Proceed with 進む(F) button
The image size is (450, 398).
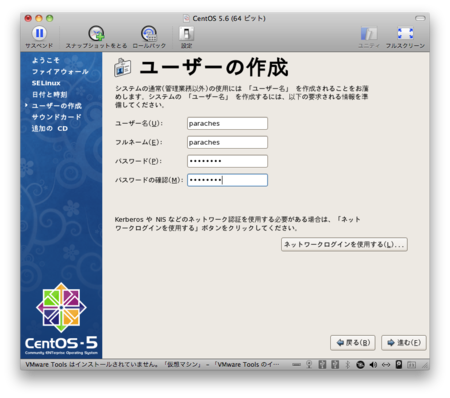coord(404,343)
